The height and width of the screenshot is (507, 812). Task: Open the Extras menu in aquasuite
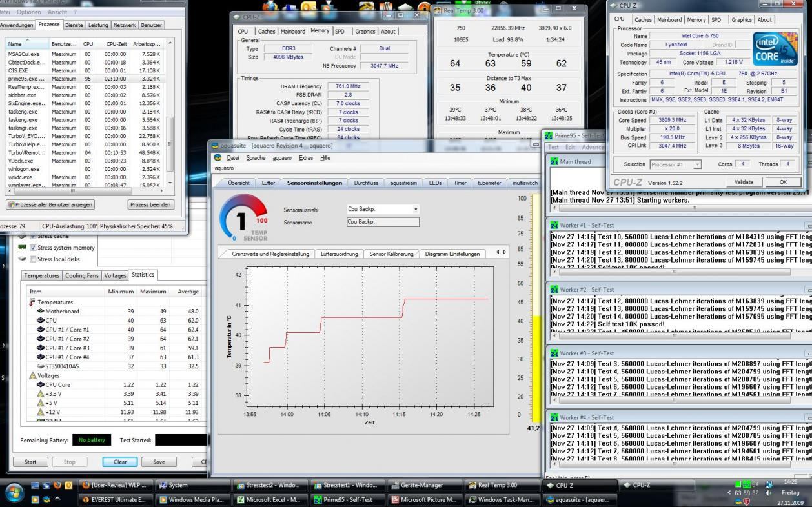click(x=305, y=157)
